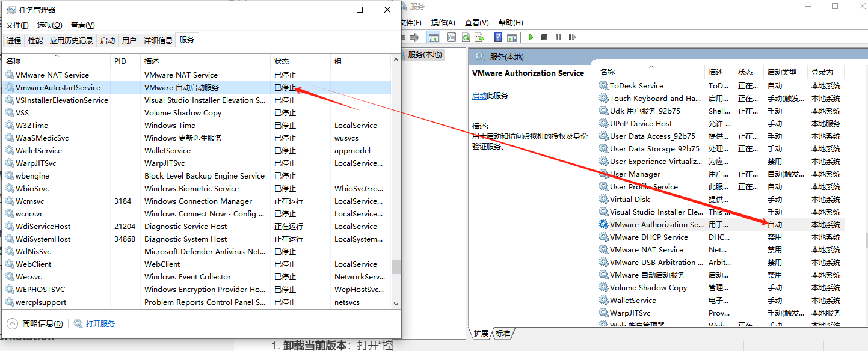This screenshot has height=351, width=868.
Task: Click the Task Manager vertical scrollbar thumb
Action: pyautogui.click(x=396, y=267)
